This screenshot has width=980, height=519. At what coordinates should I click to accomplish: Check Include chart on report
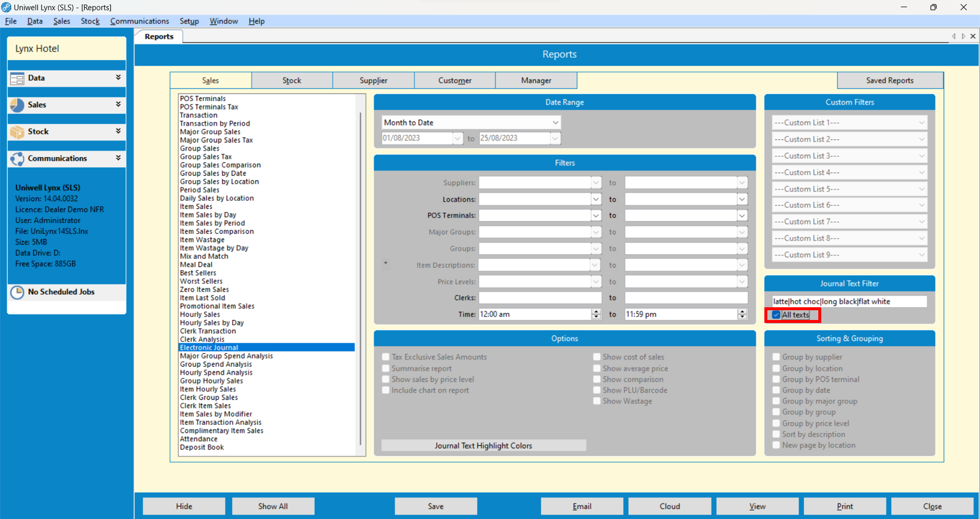386,390
